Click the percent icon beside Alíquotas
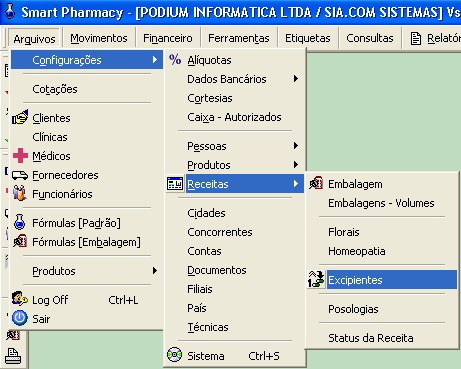 pos(175,60)
